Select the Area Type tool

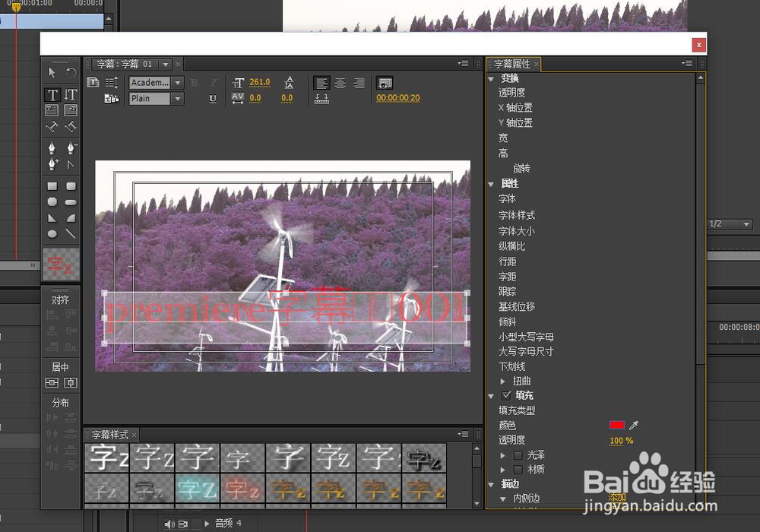52,110
